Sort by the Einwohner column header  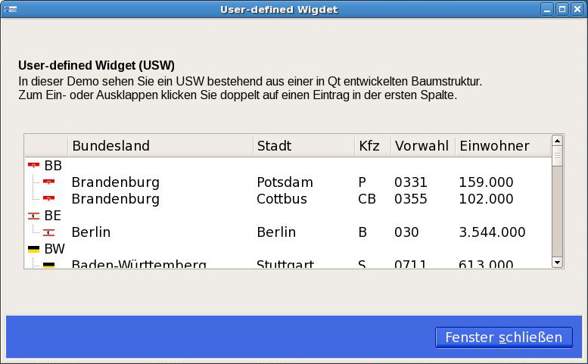(x=503, y=146)
